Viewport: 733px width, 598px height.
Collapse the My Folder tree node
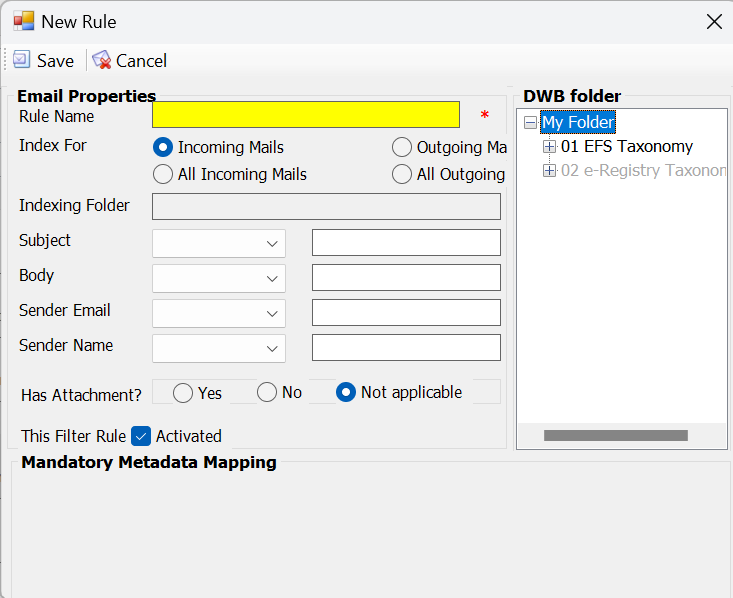tap(530, 123)
